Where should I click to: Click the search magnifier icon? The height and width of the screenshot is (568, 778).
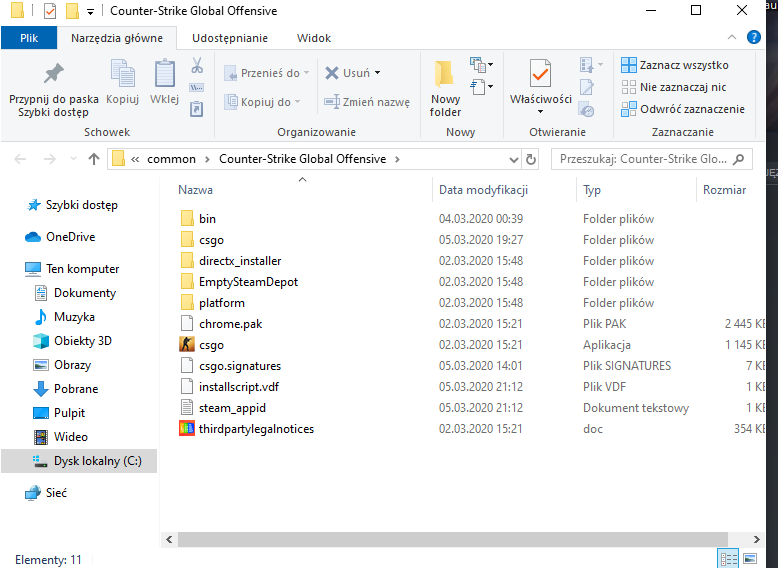(x=739, y=159)
